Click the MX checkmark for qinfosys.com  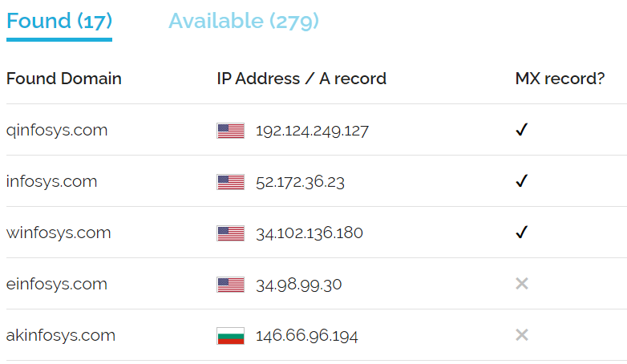tap(522, 130)
